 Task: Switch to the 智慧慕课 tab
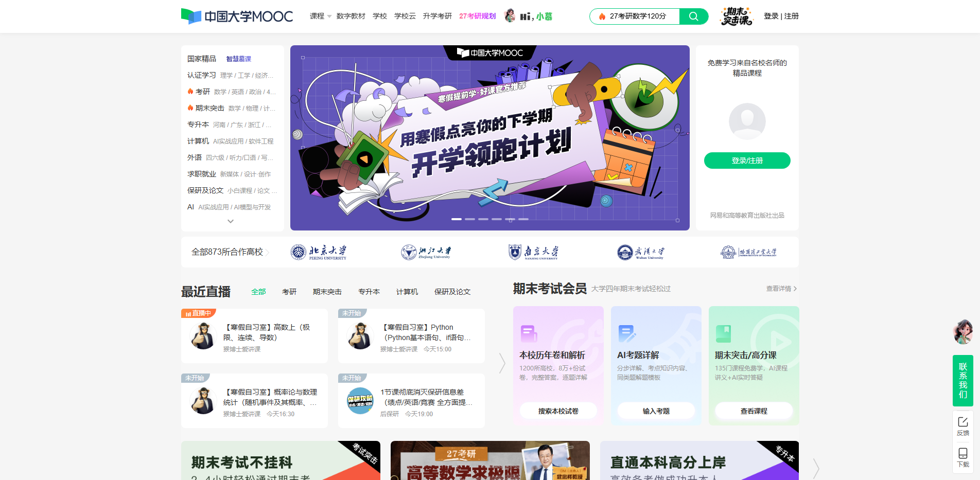pyautogui.click(x=238, y=58)
